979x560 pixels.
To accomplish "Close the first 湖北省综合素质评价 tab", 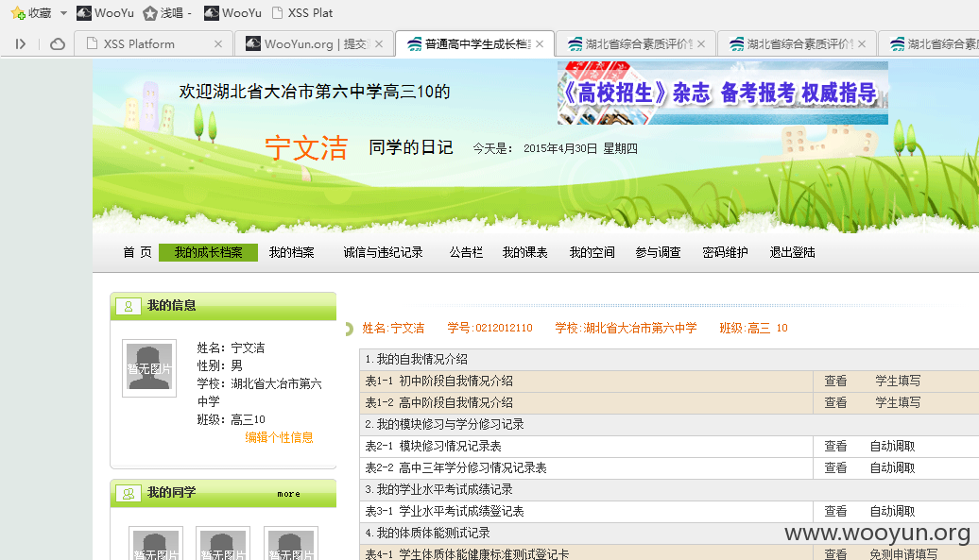I will 701,43.
